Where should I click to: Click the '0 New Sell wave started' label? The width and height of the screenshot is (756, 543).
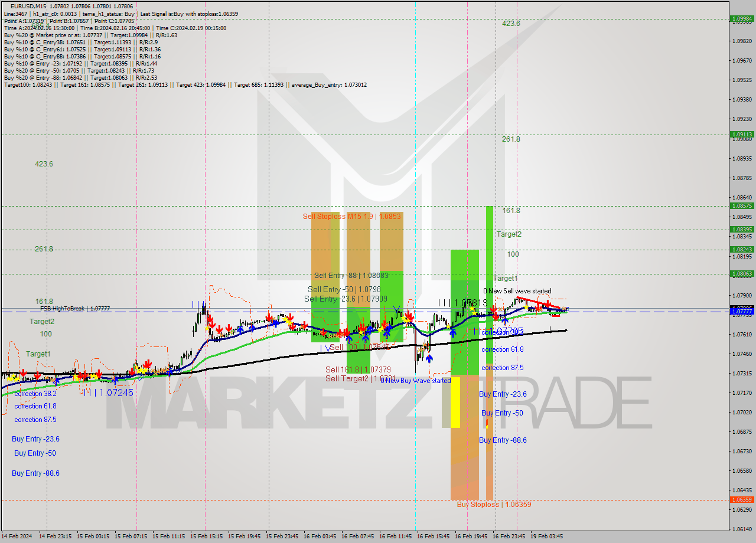coord(517,291)
